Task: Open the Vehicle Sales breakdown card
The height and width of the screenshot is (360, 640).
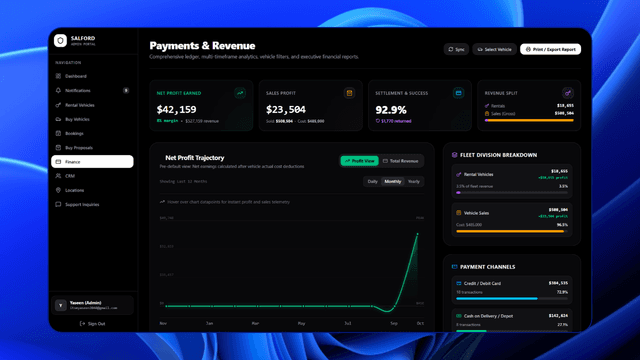Action: [x=512, y=220]
